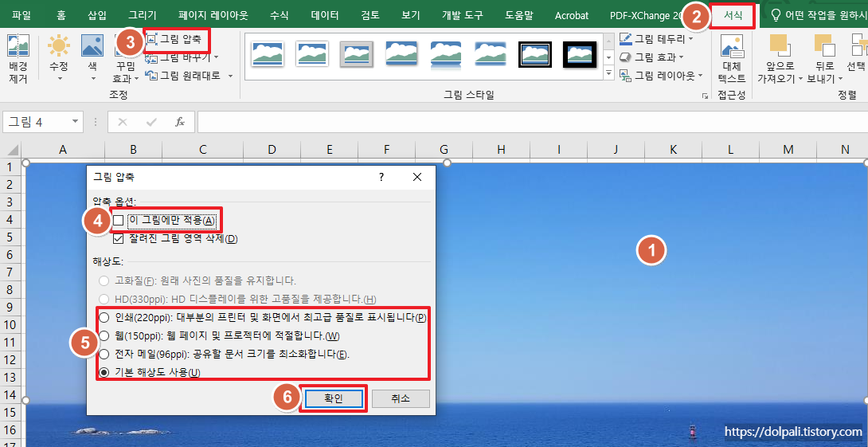Viewport: 868px width, 447px height.
Task: Click the Alt Text (대체 텍스트) icon
Action: (731, 46)
